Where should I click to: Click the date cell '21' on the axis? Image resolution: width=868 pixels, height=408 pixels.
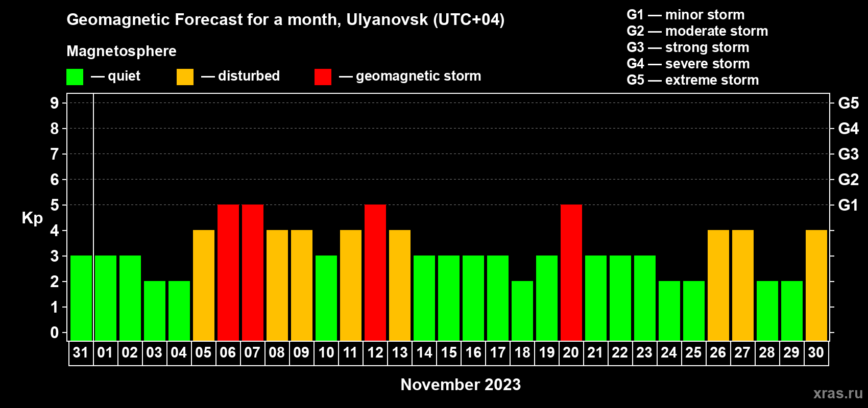pyautogui.click(x=595, y=353)
